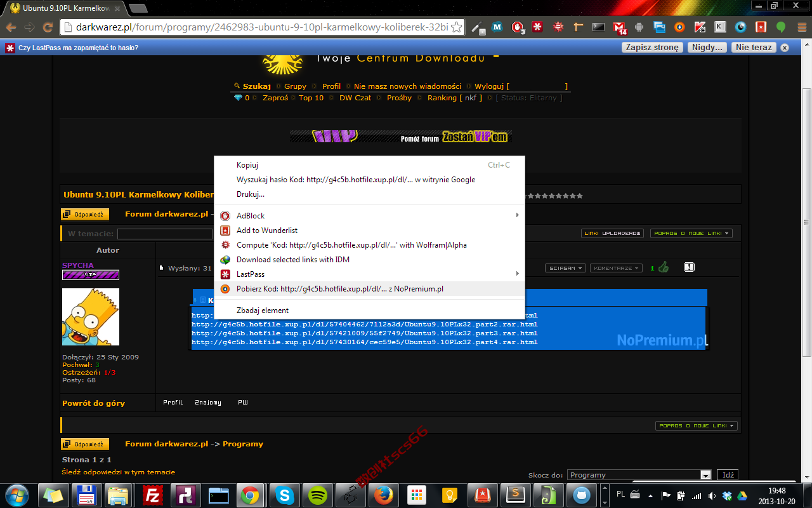Click the Android extension icon in the toolbar
Screen dimensions: 812x508
(x=639, y=27)
